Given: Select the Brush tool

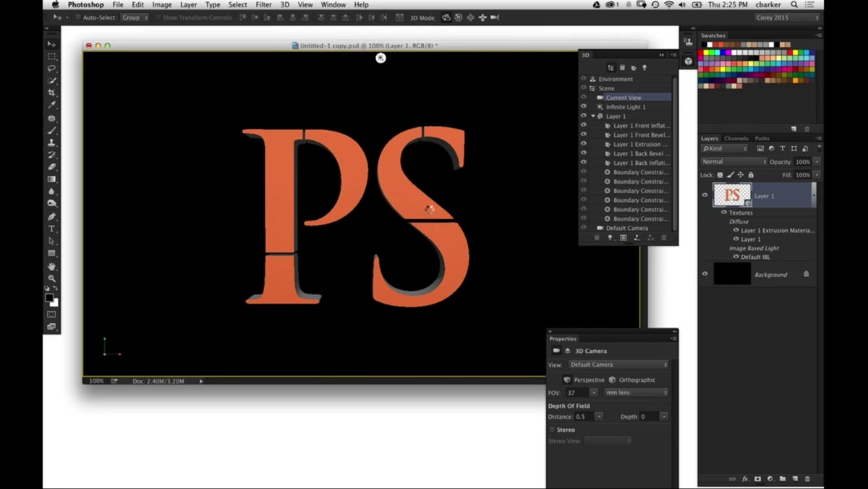Looking at the screenshot, I should 51,130.
